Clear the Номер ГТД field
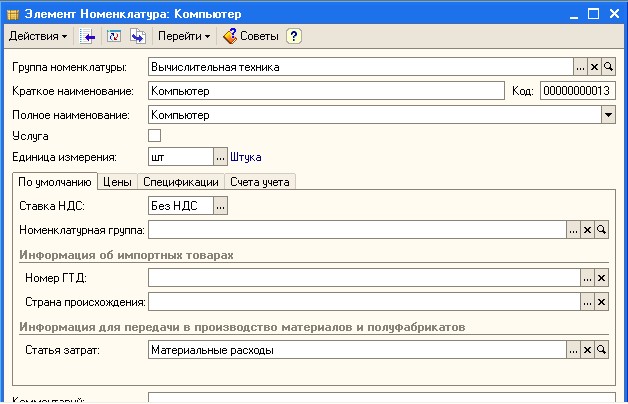628x404 pixels. point(601,278)
